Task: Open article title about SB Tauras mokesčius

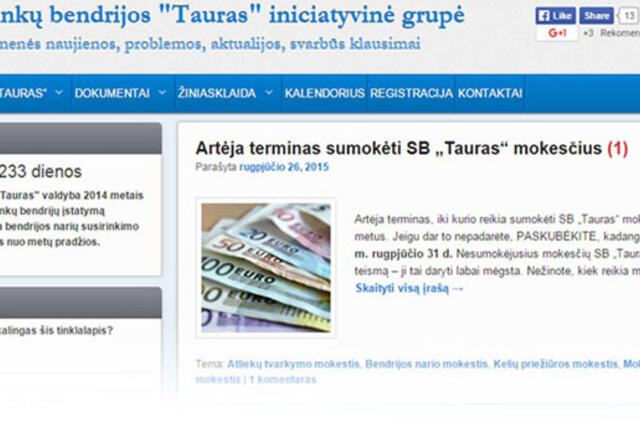Action: pos(398,148)
